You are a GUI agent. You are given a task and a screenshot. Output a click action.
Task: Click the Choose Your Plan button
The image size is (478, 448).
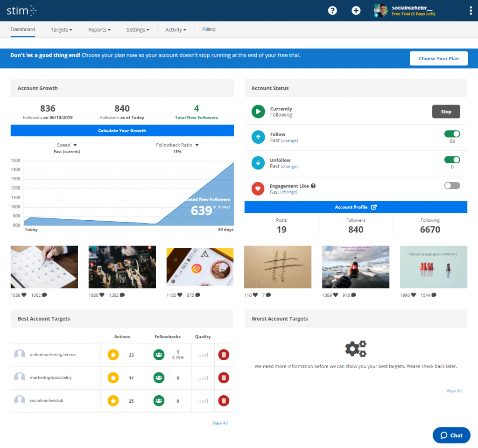(438, 58)
